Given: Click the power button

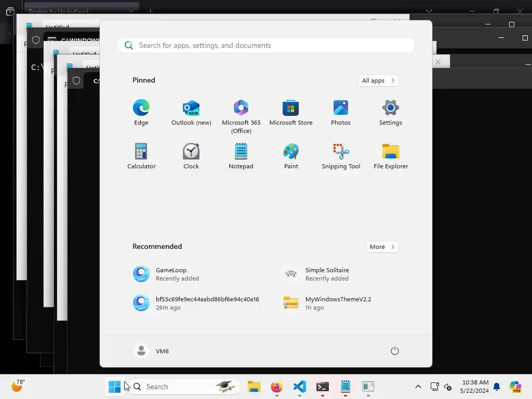Looking at the screenshot, I should pos(394,351).
